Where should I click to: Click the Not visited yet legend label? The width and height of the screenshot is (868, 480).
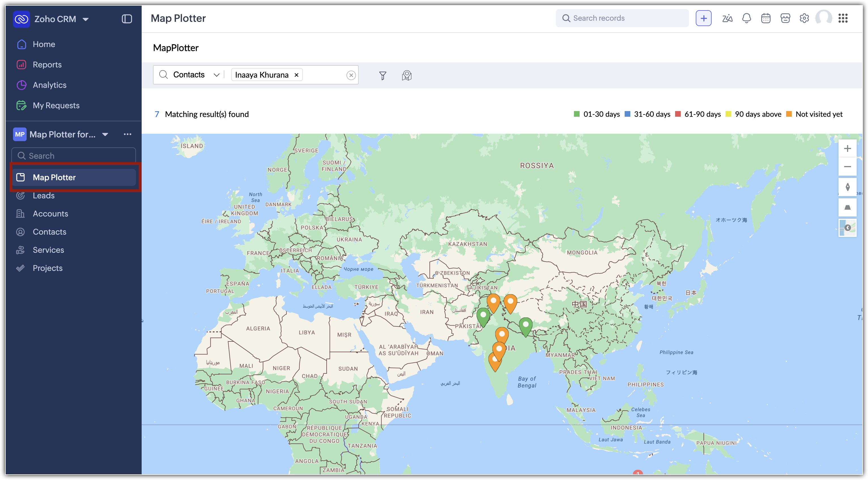(x=819, y=114)
